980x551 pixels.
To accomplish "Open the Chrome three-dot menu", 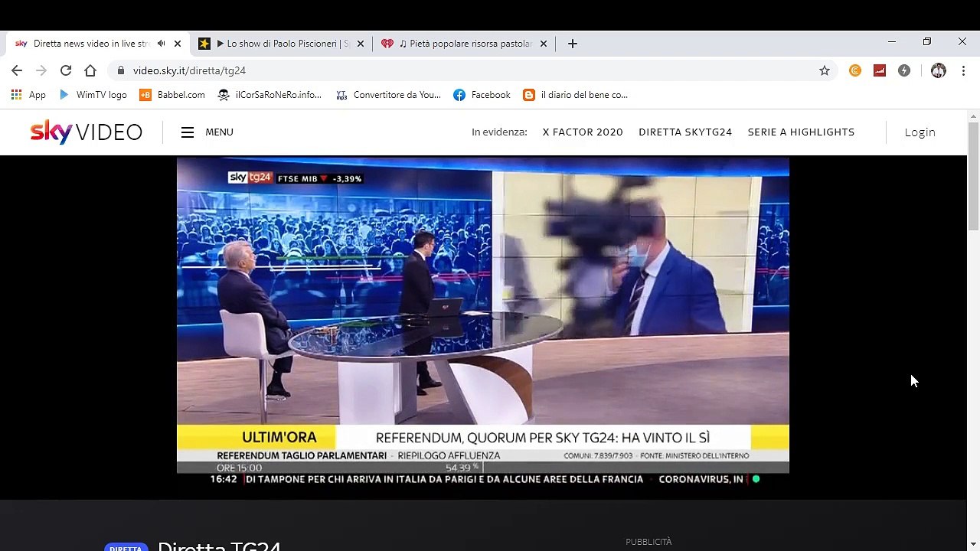I will pos(963,70).
